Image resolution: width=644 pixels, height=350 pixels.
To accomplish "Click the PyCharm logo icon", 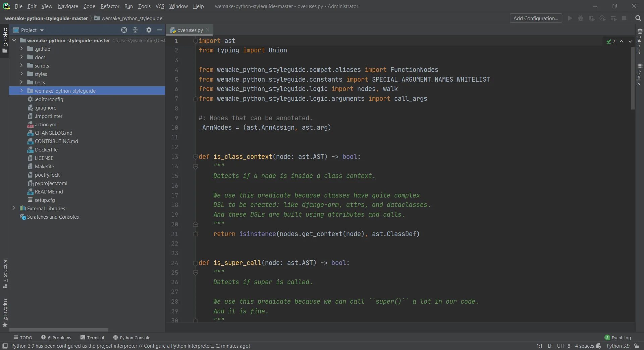I will pos(6,6).
